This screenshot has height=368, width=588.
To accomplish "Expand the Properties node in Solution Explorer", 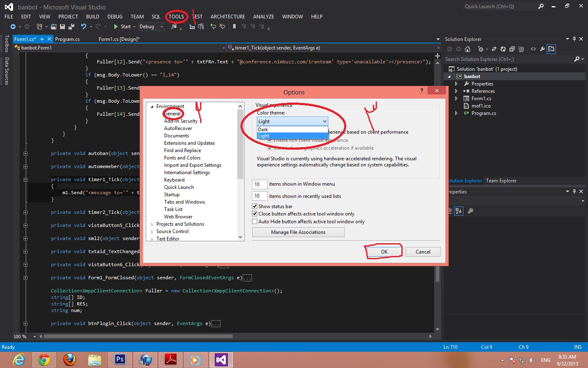I will pos(457,84).
